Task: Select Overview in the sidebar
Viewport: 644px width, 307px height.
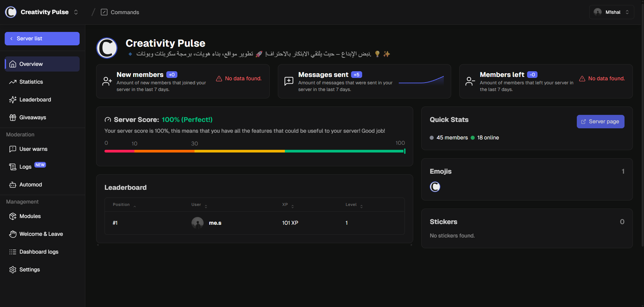Action: pyautogui.click(x=42, y=64)
